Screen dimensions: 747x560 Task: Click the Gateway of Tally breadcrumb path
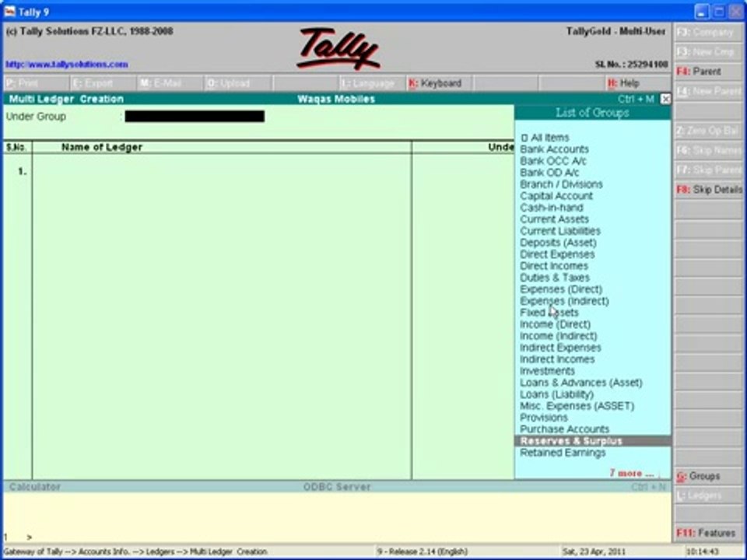coord(135,551)
